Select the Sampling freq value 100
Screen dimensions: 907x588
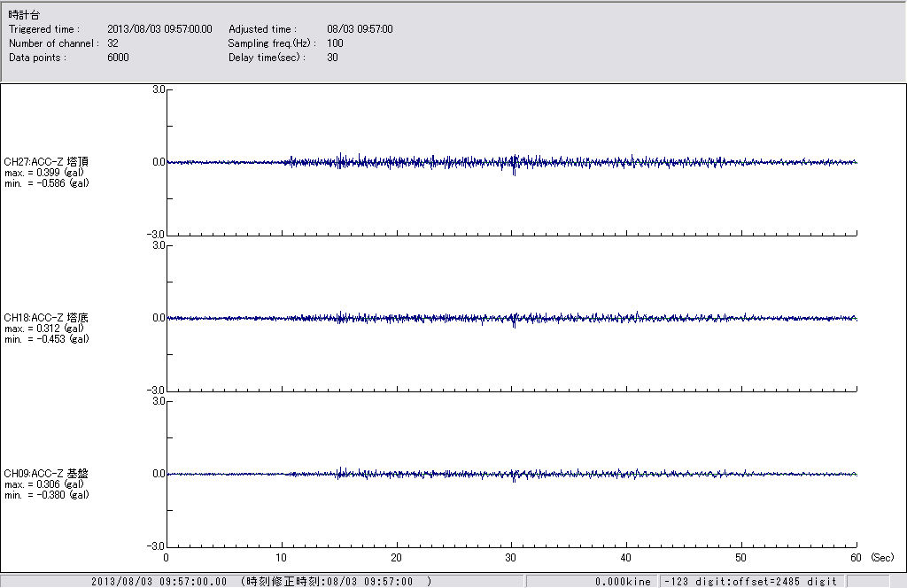point(335,43)
